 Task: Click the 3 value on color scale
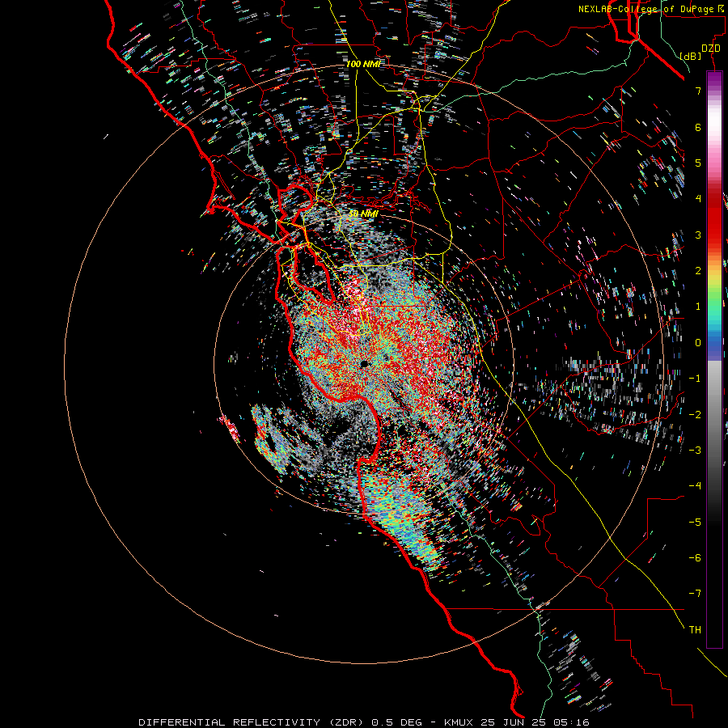click(698, 235)
